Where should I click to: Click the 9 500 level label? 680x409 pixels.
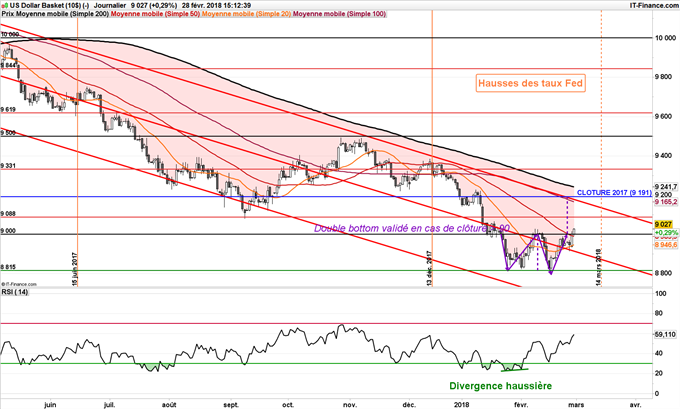pyautogui.click(x=8, y=133)
